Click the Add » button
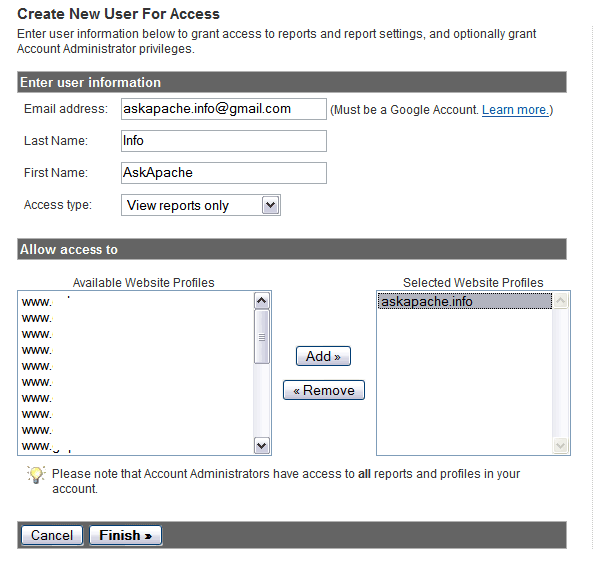Image resolution: width=595 pixels, height=568 pixels. pyautogui.click(x=323, y=356)
